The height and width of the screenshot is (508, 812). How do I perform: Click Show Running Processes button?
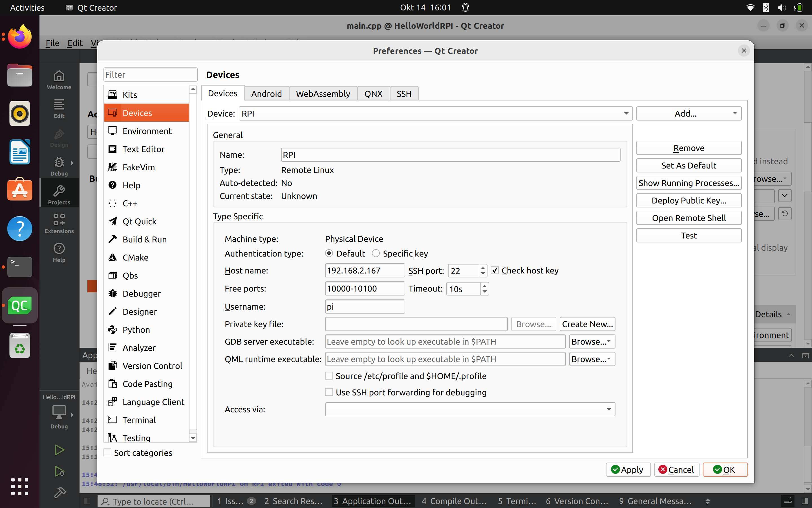coord(689,183)
